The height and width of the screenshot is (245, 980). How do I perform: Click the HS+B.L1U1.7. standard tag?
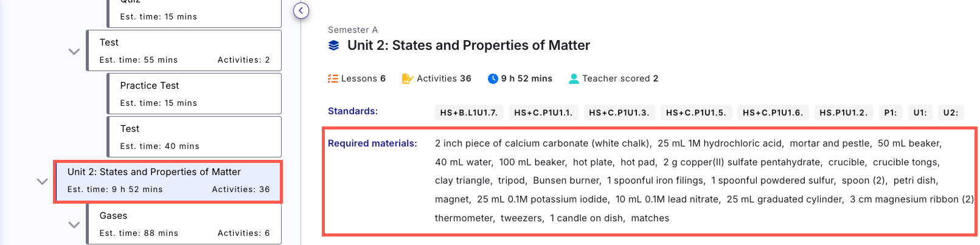pos(469,112)
